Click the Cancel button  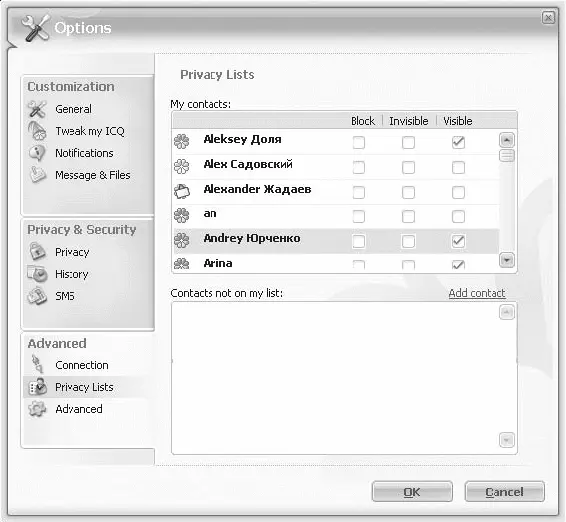click(x=504, y=492)
